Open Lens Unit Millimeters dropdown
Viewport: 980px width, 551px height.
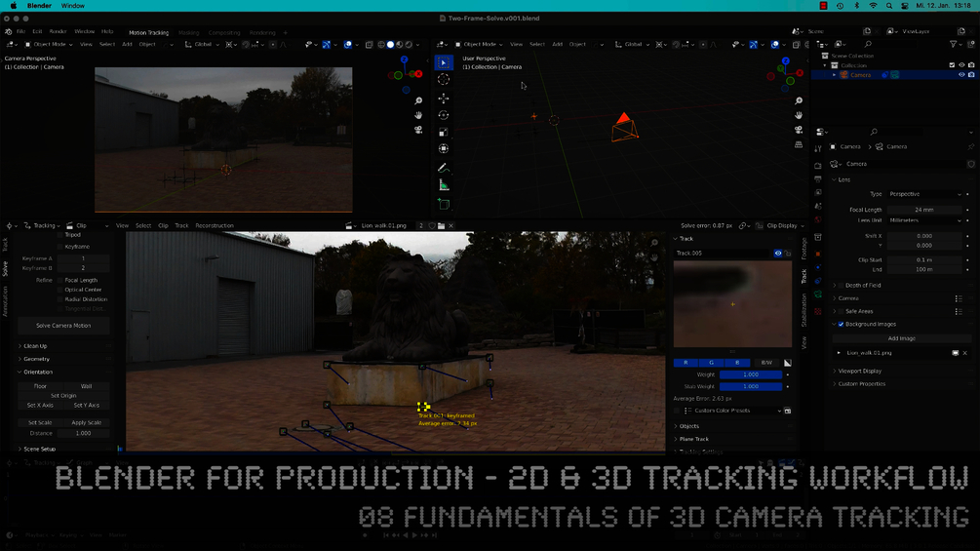924,220
